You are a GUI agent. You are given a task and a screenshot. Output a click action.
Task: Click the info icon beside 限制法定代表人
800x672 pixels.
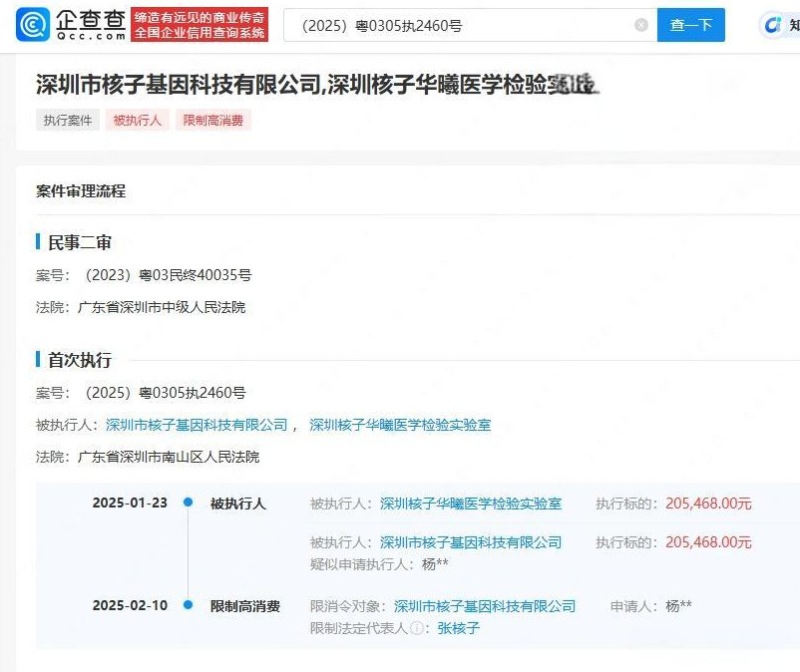click(x=417, y=628)
